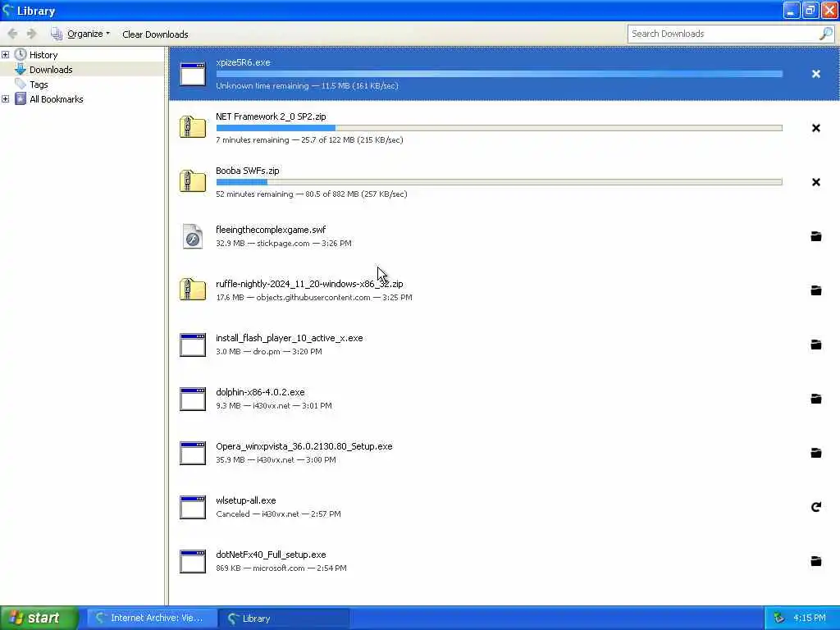Open containing folder for Opera_winxpvista setup
Viewport: 840px width, 630px height.
(816, 453)
